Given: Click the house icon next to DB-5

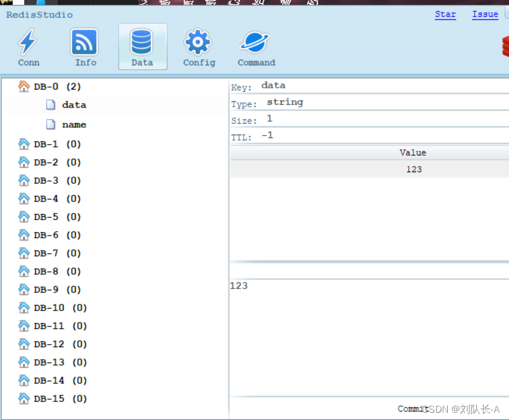Looking at the screenshot, I should click(22, 216).
